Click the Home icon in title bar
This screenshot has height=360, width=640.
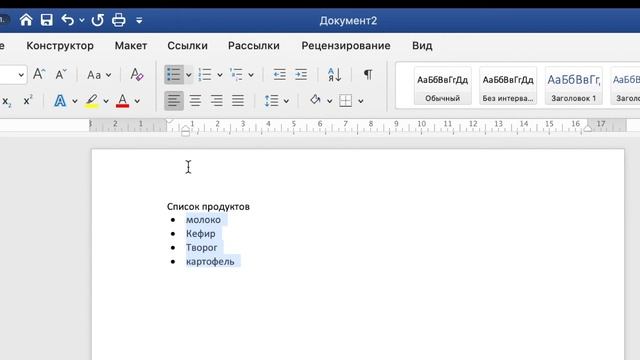26,20
